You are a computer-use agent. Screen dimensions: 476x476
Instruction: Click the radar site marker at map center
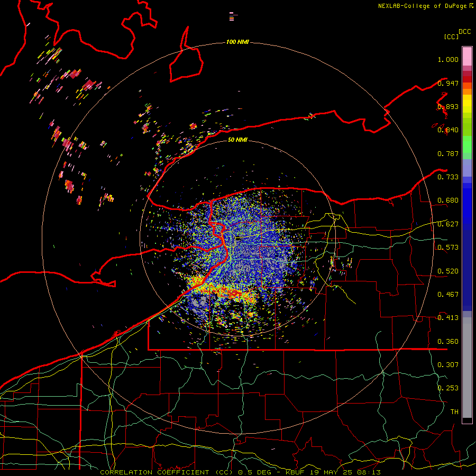point(239,239)
